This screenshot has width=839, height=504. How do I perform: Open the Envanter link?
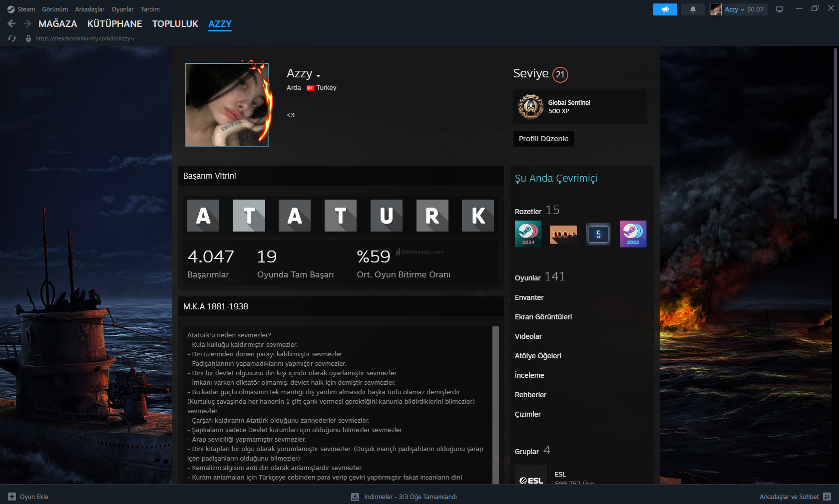click(529, 297)
